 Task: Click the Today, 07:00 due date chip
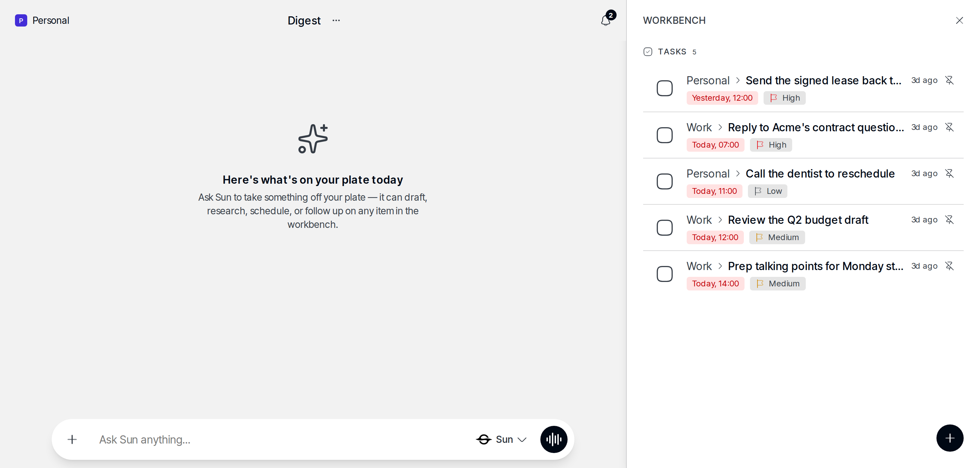pos(715,145)
